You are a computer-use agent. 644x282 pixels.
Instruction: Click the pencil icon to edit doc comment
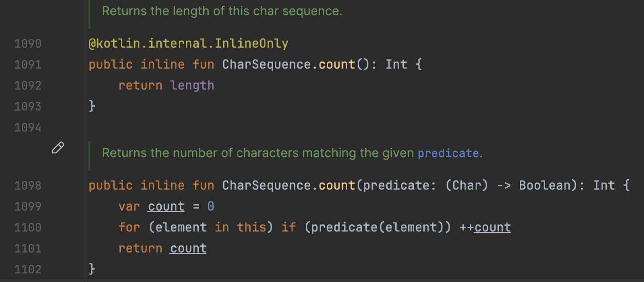58,148
